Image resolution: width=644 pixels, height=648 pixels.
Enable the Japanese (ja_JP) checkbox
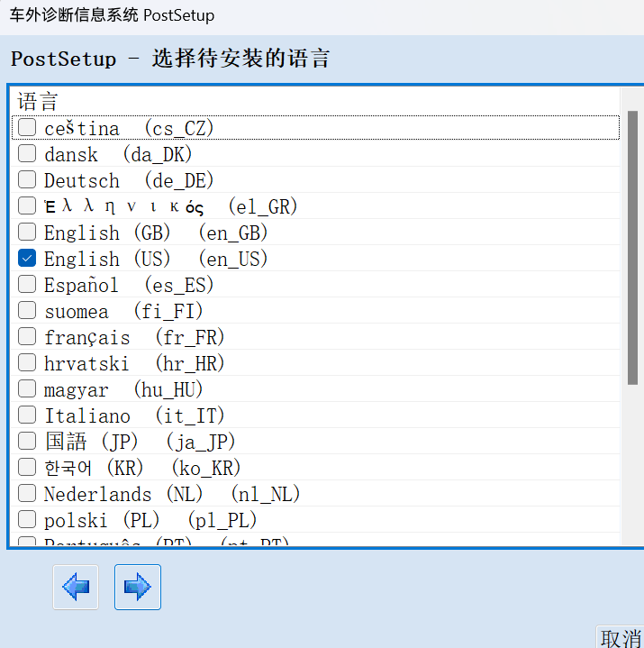27,442
